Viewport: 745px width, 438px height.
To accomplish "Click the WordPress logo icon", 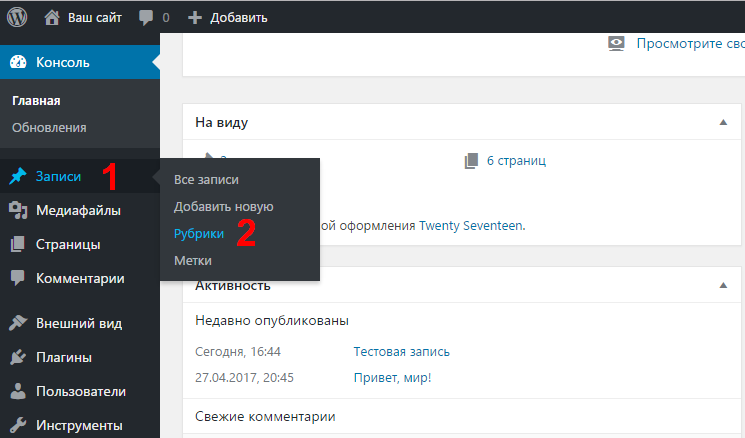I will tap(17, 18).
